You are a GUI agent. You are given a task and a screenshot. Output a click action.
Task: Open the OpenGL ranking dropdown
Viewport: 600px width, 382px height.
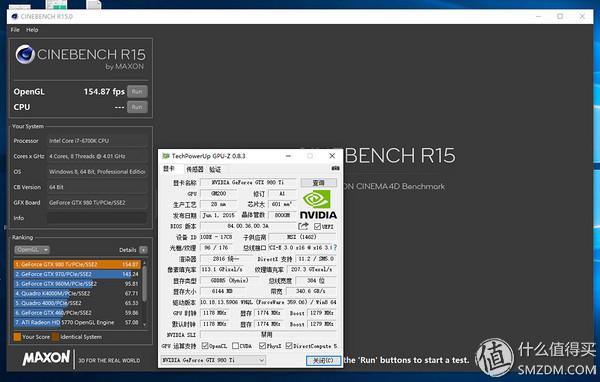pos(32,250)
